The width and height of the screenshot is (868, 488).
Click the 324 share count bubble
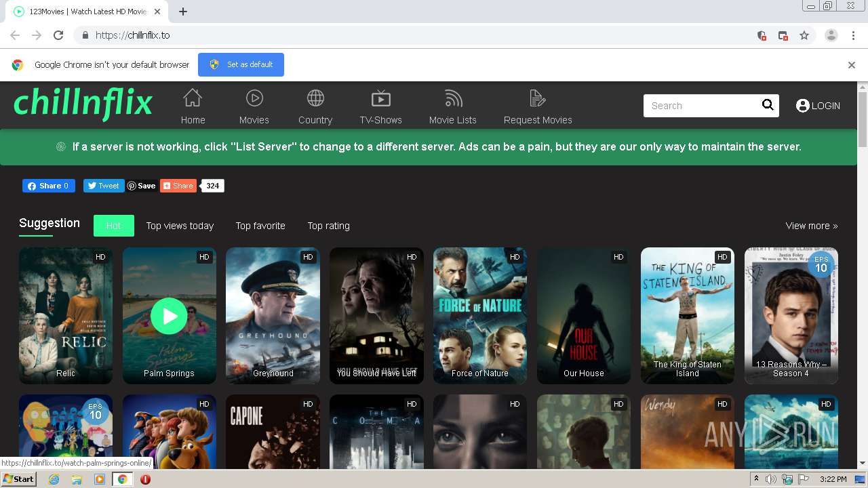(212, 186)
